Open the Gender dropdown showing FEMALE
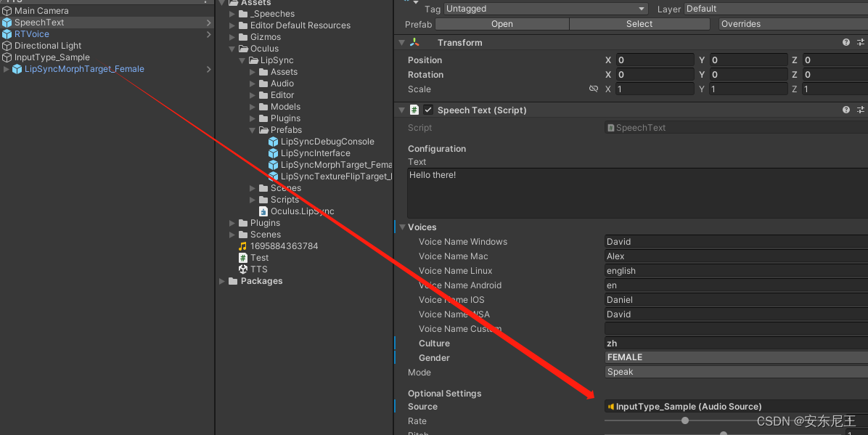 tap(736, 357)
